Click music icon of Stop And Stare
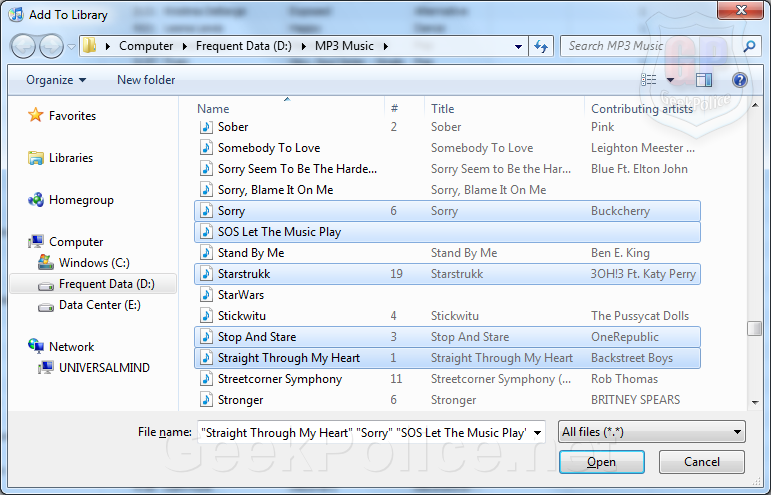771x495 pixels. pos(207,337)
